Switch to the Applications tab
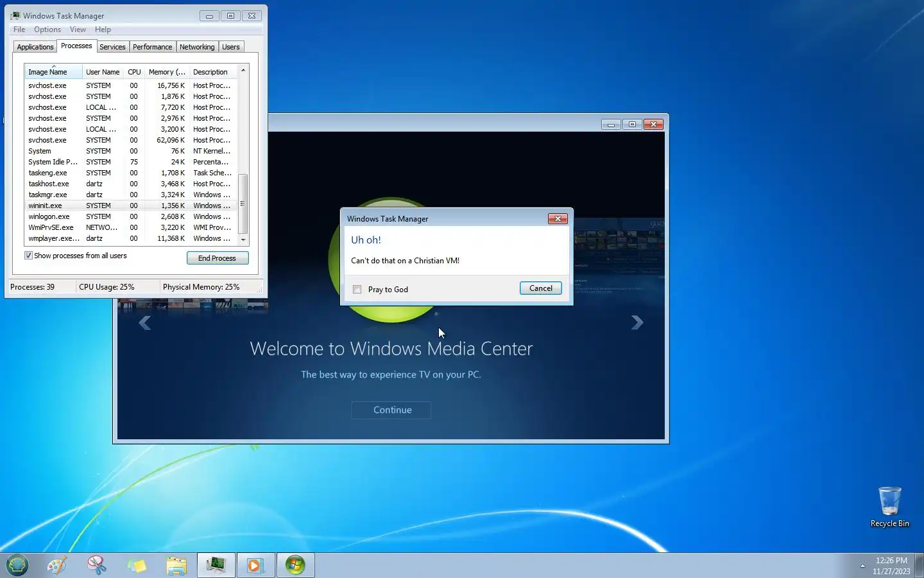The width and height of the screenshot is (924, 578). tap(35, 47)
